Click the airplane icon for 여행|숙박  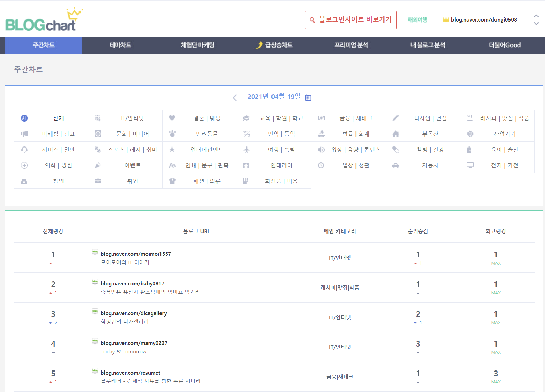pos(247,150)
